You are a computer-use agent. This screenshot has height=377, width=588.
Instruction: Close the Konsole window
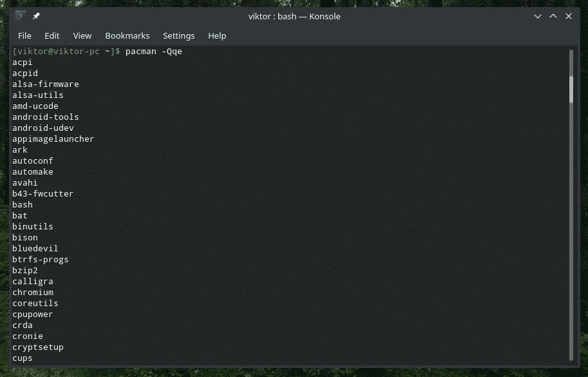(x=569, y=16)
